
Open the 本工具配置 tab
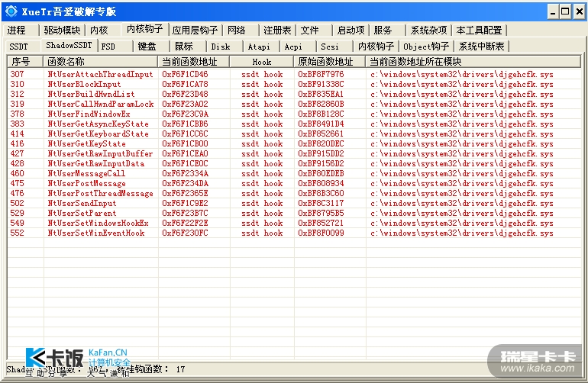point(479,30)
